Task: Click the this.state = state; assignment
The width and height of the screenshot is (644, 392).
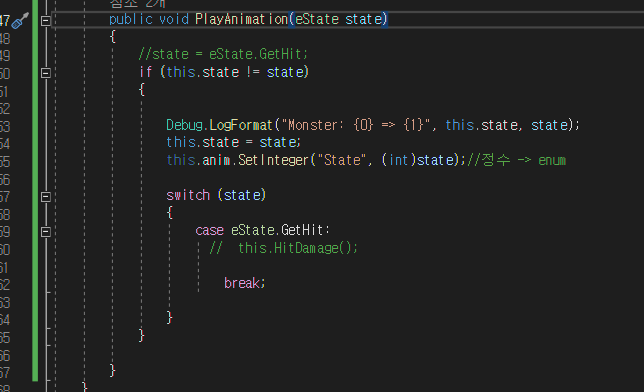Action: [233, 143]
